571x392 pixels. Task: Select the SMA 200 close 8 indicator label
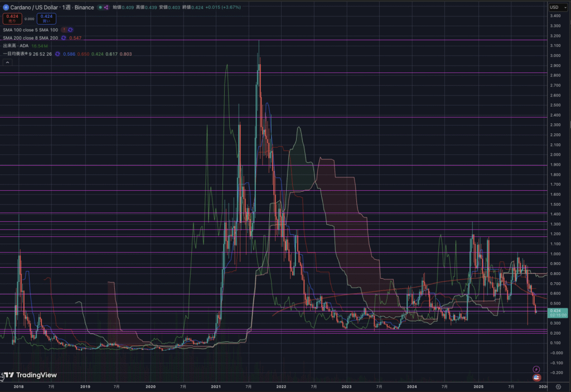click(30, 37)
